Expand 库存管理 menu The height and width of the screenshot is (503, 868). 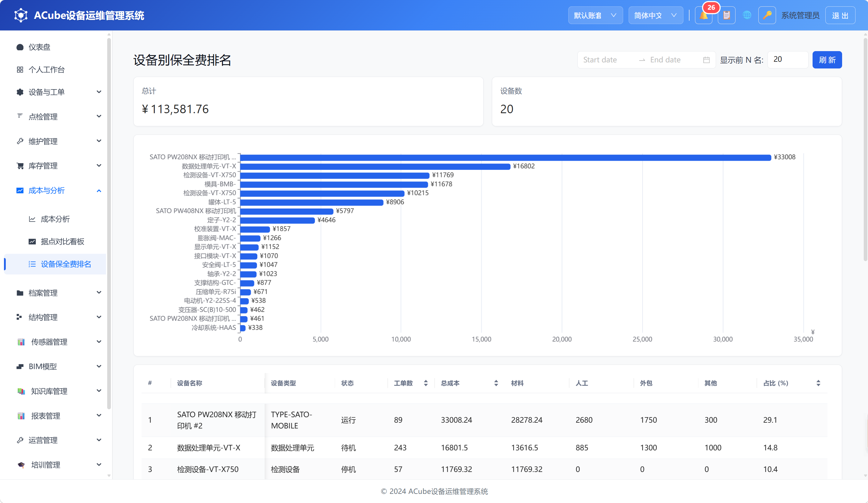55,166
